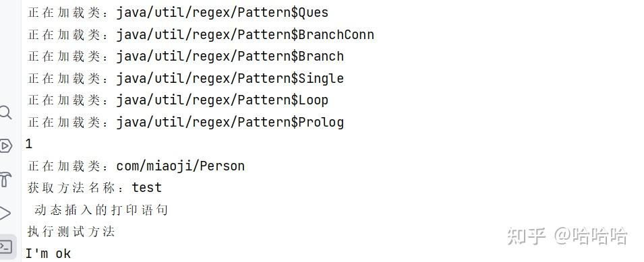Click the word test in console output
The height and width of the screenshot is (262, 644).
click(147, 188)
